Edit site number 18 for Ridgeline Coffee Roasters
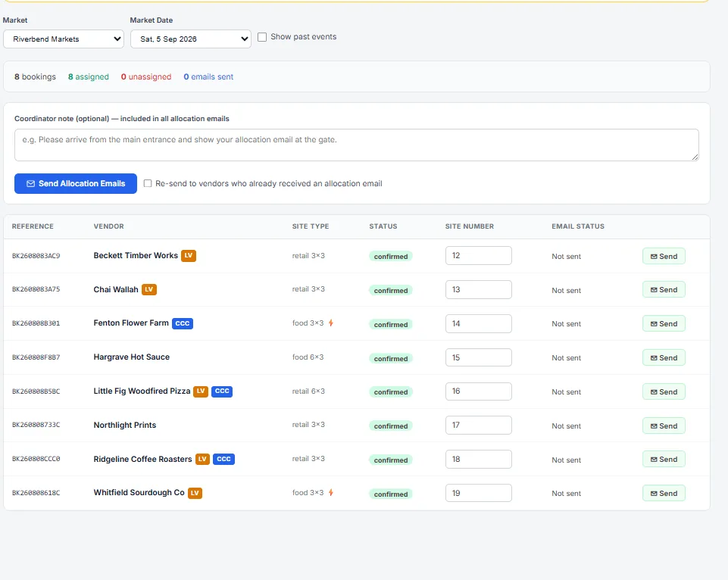The image size is (728, 580). tap(479, 459)
